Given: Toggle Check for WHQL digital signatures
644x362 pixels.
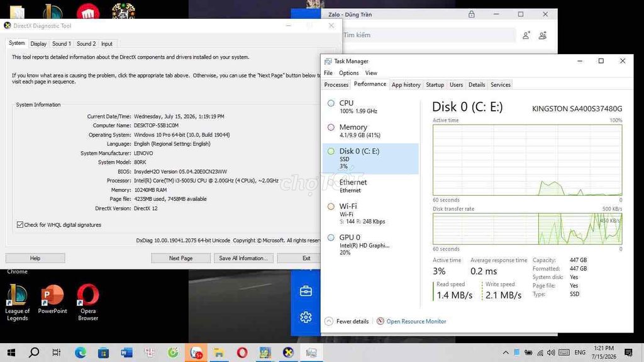Looking at the screenshot, I should pyautogui.click(x=19, y=225).
